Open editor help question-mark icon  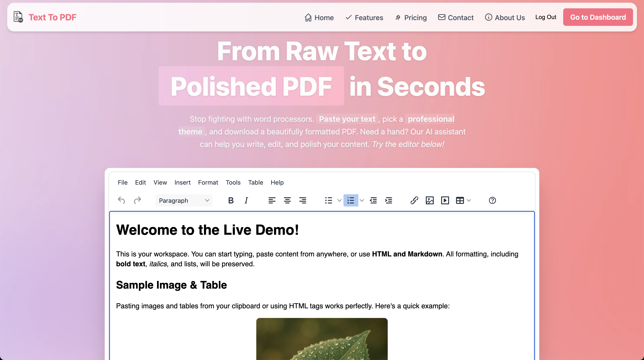point(492,200)
